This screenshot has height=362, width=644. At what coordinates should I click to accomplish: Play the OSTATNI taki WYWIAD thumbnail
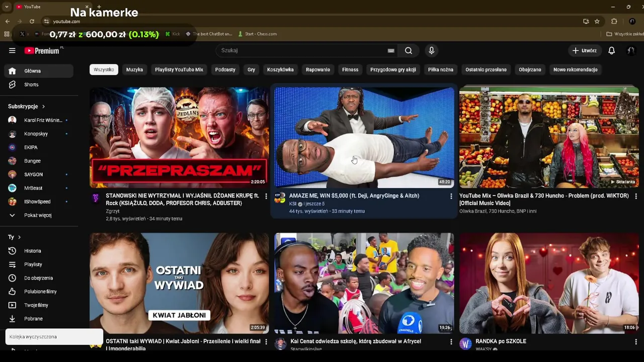click(179, 283)
